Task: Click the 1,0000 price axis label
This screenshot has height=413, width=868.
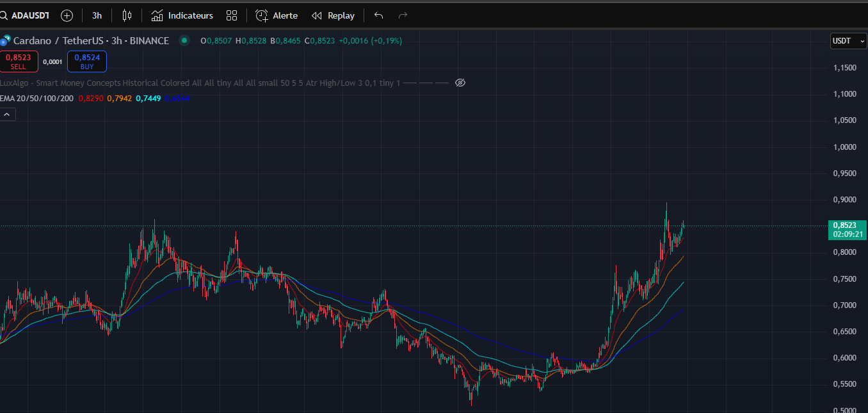Action: coord(844,147)
